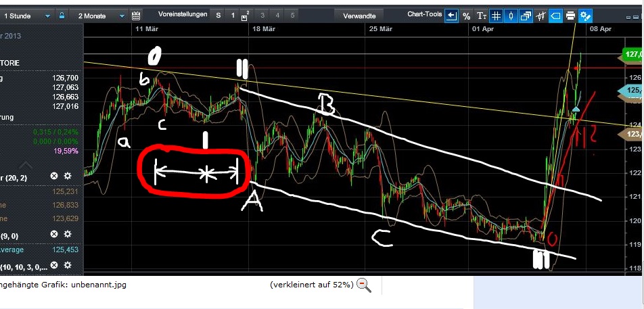
Task: Select preset 4 in Voreinstellungen
Action: point(277,16)
